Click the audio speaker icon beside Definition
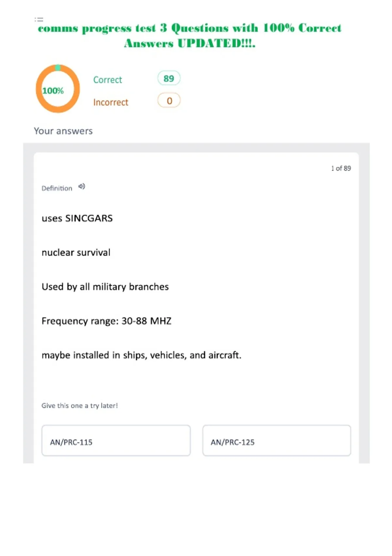 82,187
